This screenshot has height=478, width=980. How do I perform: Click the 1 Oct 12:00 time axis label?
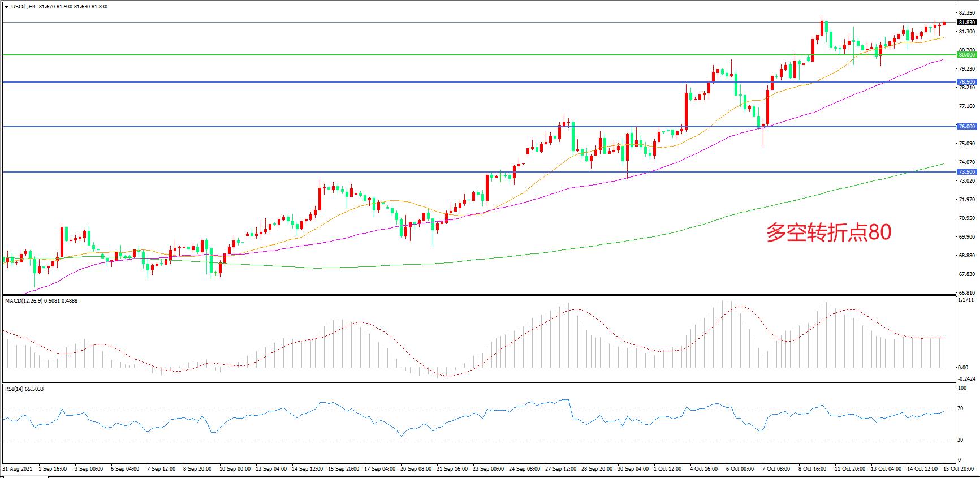click(x=667, y=469)
